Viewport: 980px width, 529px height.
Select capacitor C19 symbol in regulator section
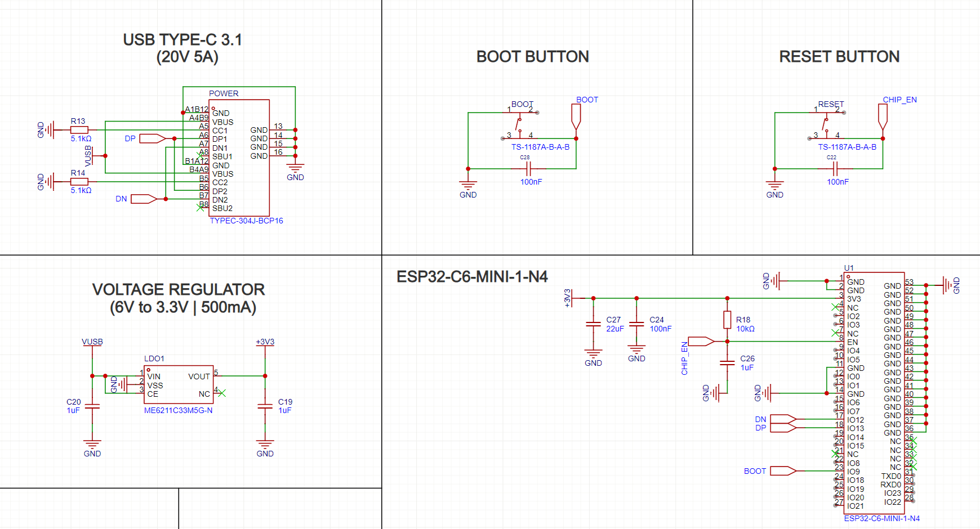265,406
